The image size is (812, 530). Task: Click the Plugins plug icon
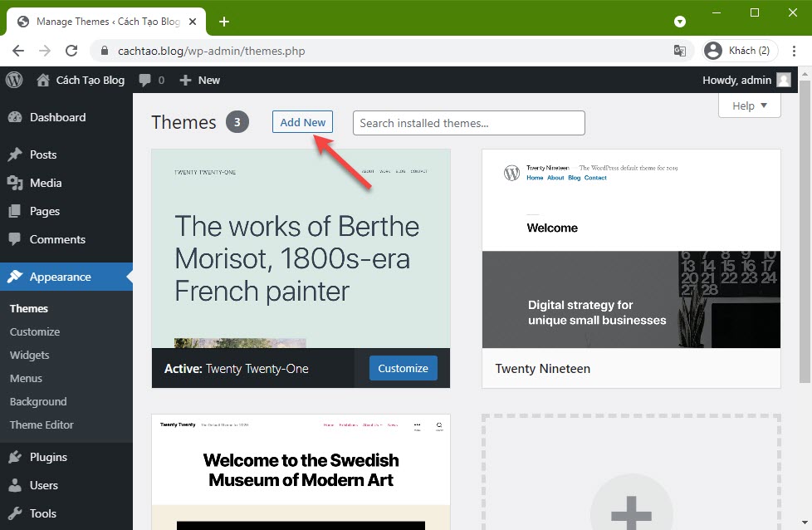tap(15, 457)
